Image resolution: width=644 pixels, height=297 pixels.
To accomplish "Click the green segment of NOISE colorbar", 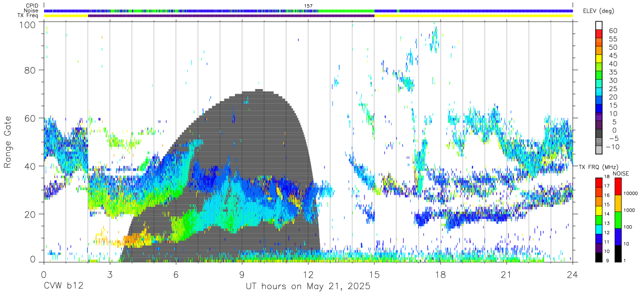I will pyautogui.click(x=619, y=221).
